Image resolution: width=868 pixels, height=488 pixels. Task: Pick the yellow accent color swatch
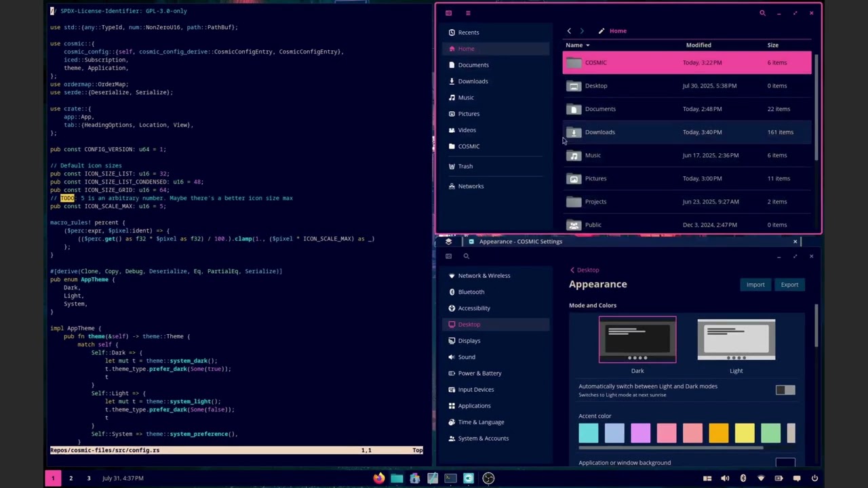pyautogui.click(x=745, y=433)
